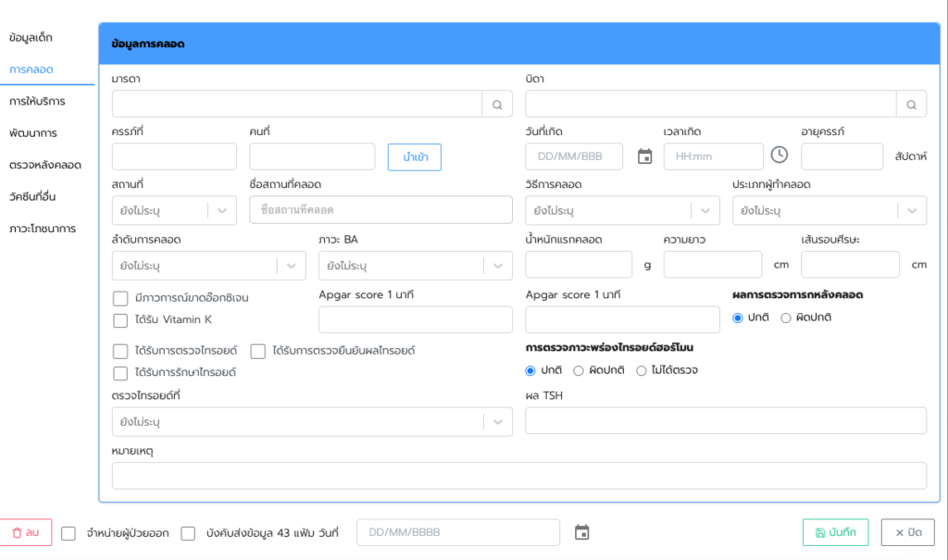This screenshot has width=948, height=560.
Task: Click the search icon in บิดา field
Action: pyautogui.click(x=911, y=105)
